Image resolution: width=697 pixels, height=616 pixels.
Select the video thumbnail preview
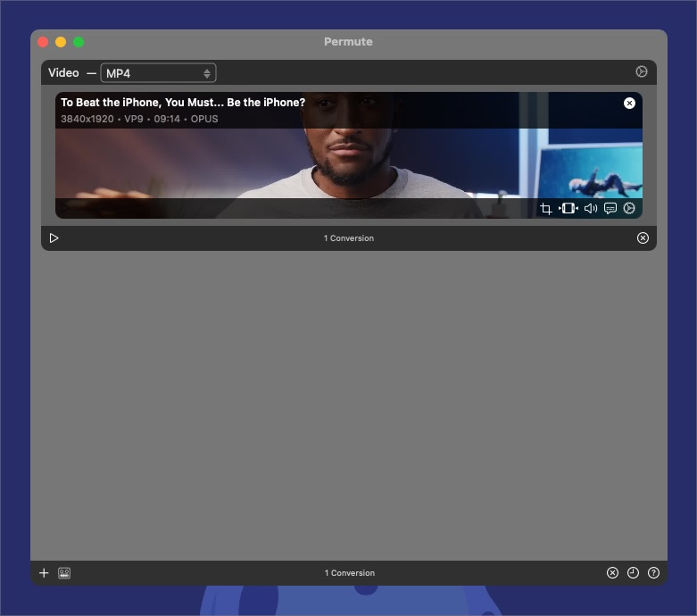[x=348, y=155]
